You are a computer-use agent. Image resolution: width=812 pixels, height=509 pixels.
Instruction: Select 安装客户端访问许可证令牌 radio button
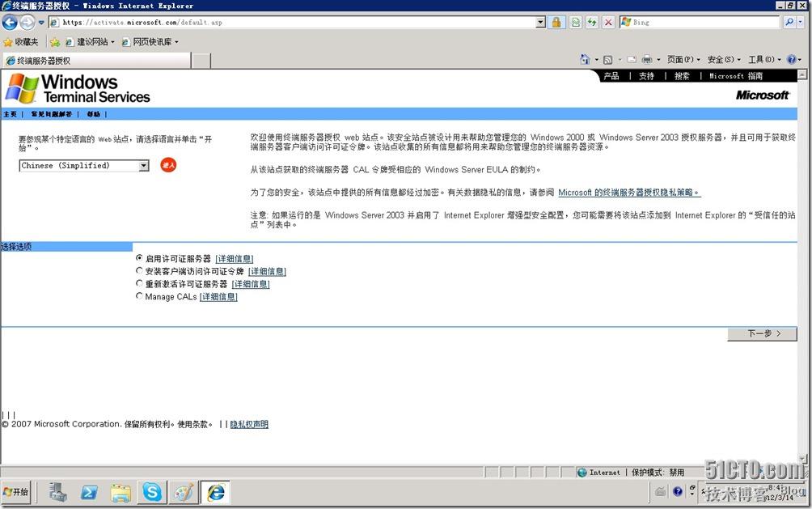pos(139,270)
